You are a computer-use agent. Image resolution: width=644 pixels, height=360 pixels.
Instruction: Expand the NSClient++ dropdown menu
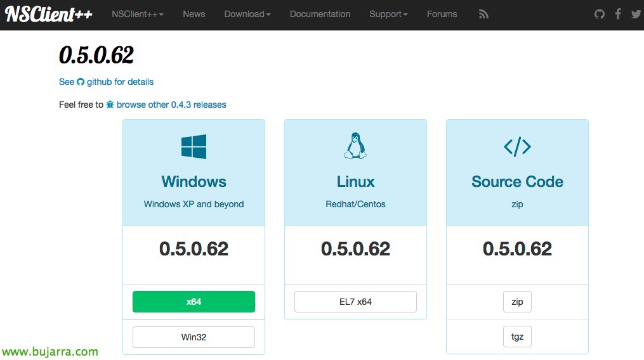[x=138, y=14]
